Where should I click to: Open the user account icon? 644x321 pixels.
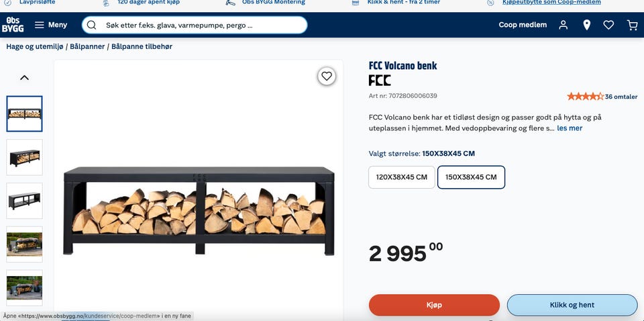(x=563, y=25)
